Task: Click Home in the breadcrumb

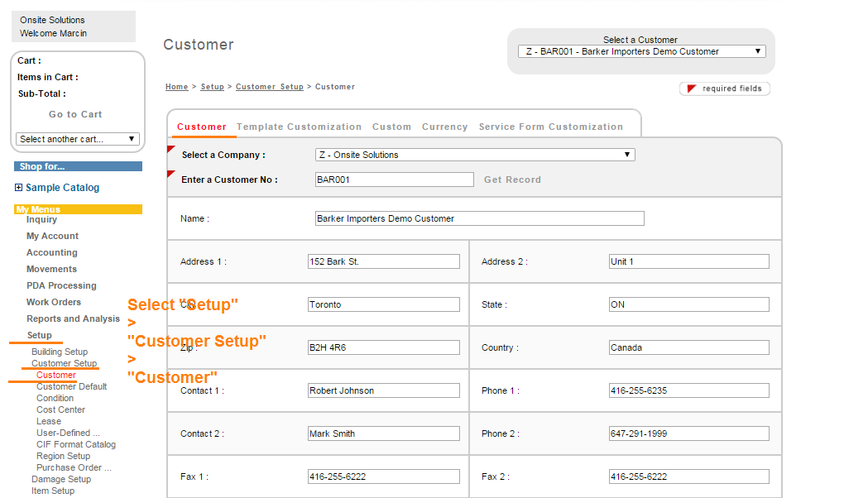Action: pos(176,87)
